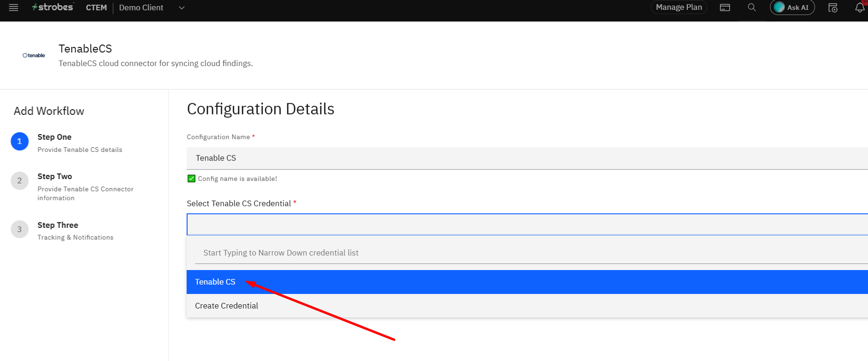The image size is (868, 361).
Task: Go to Step Two in workflow
Action: (55, 176)
